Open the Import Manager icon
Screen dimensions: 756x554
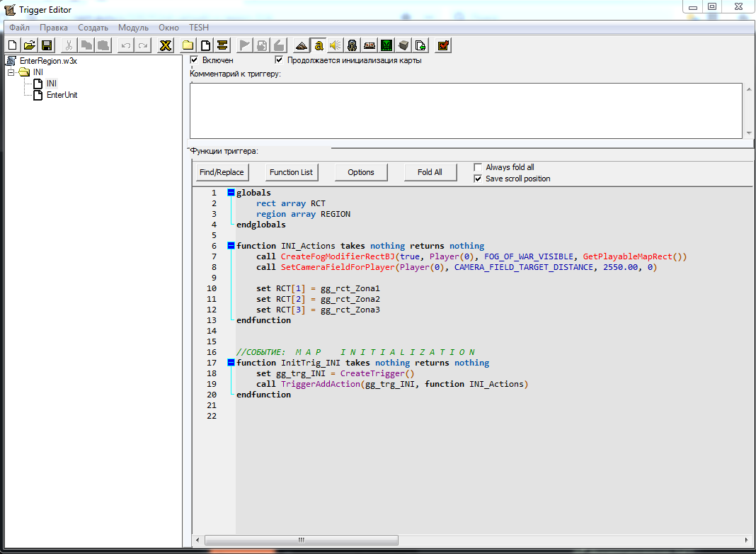(x=420, y=45)
